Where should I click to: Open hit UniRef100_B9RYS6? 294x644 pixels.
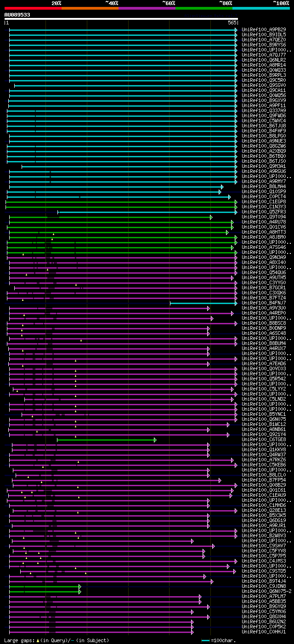[264, 45]
